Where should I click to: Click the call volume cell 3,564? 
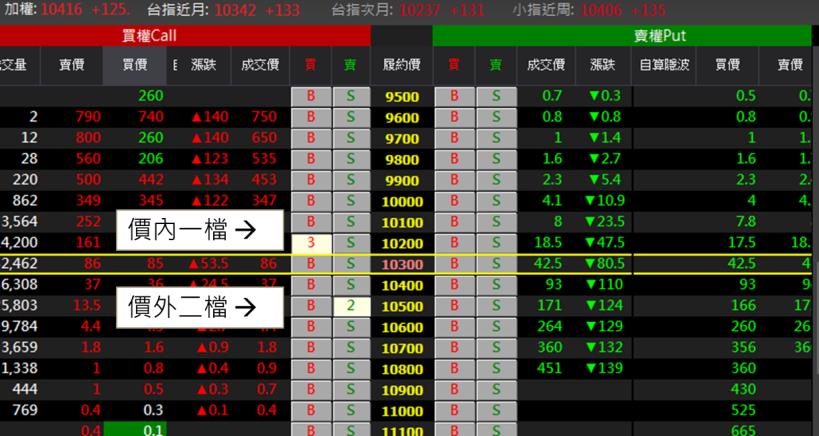pyautogui.click(x=19, y=221)
